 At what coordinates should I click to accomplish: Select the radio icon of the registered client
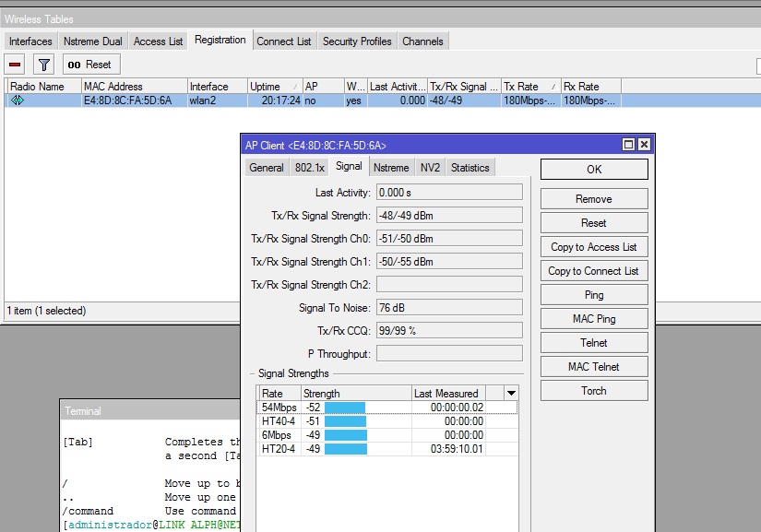[x=17, y=100]
